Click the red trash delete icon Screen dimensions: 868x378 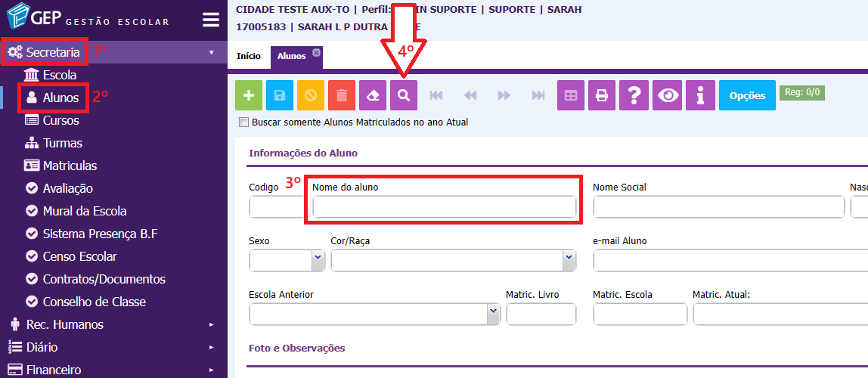342,95
